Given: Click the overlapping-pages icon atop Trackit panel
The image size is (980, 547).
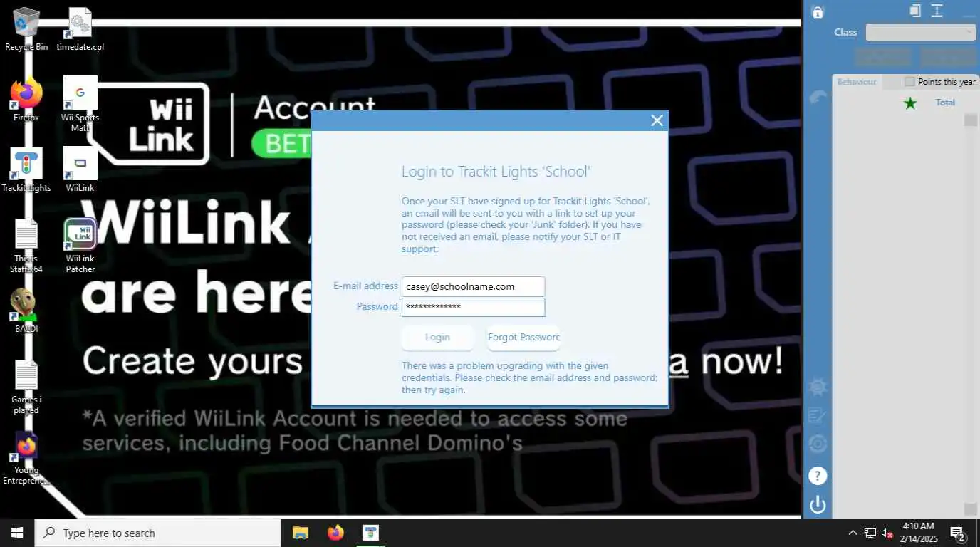Looking at the screenshot, I should coord(915,11).
